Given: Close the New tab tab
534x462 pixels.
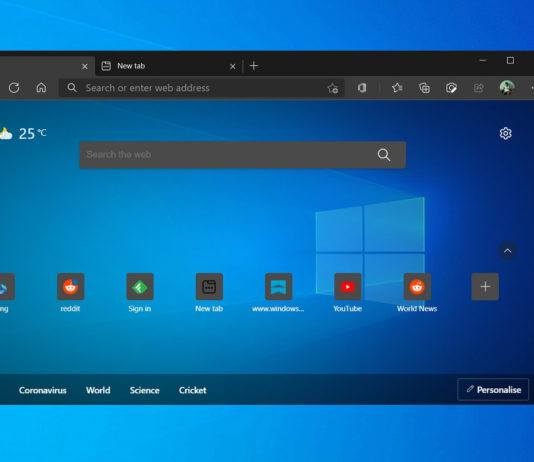Looking at the screenshot, I should [x=233, y=66].
